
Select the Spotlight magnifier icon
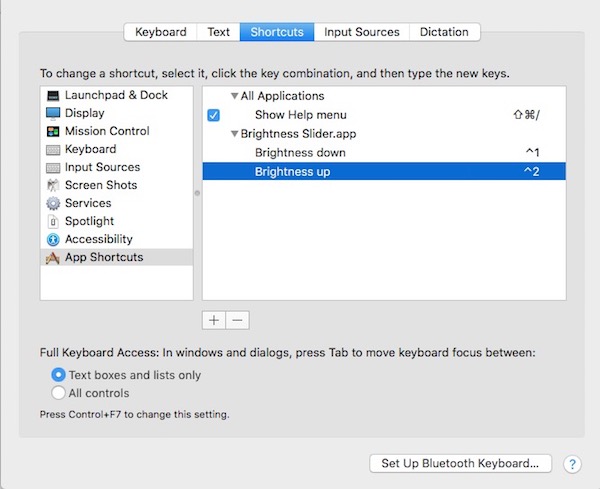click(x=53, y=221)
